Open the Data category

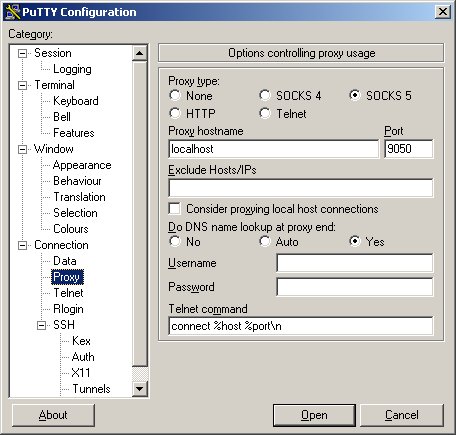pos(65,261)
